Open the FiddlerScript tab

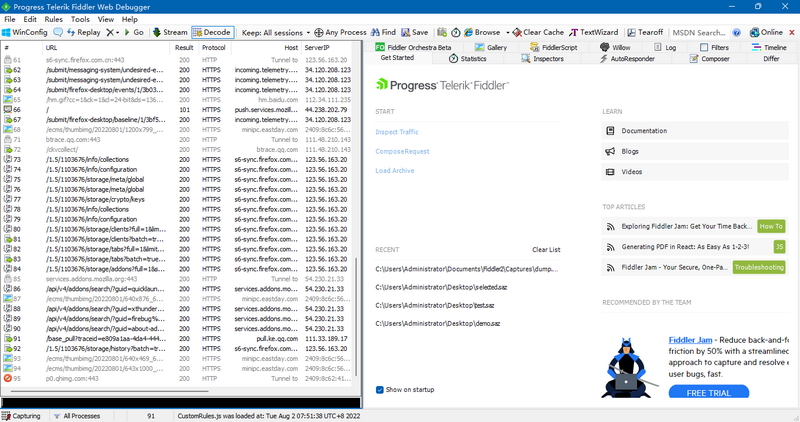tap(554, 47)
